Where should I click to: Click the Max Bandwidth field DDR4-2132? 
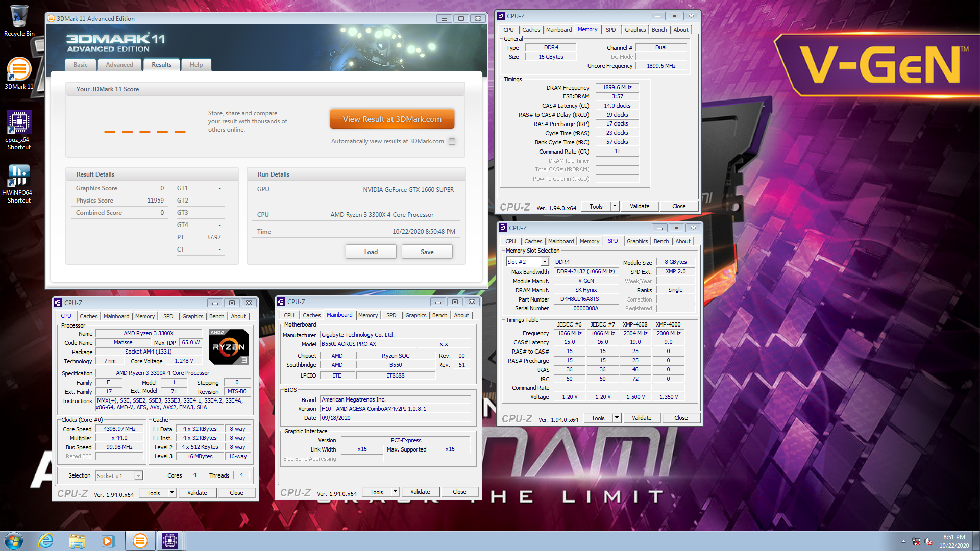(586, 272)
